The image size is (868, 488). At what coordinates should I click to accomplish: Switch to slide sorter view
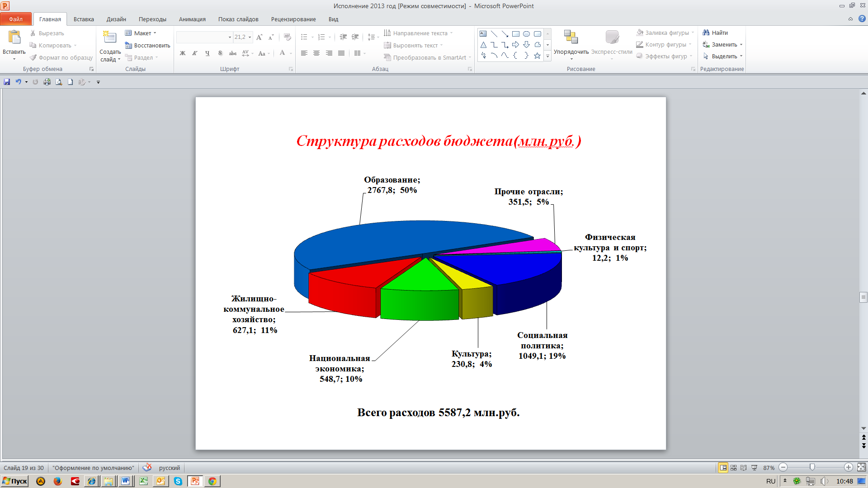tap(733, 468)
